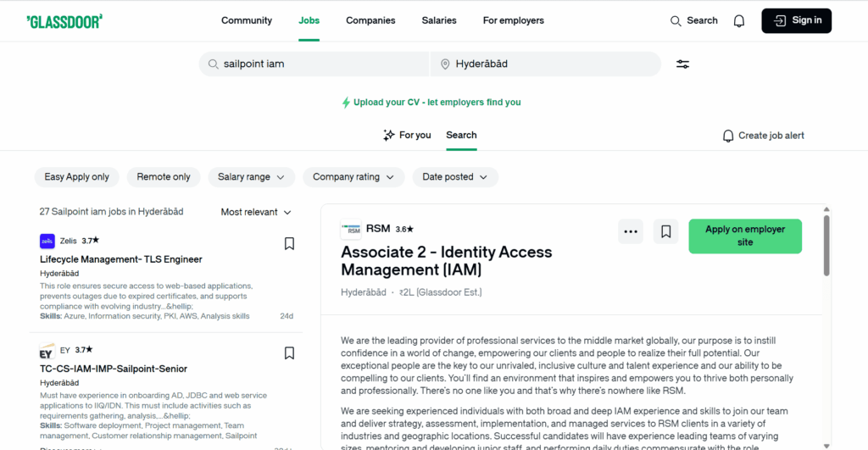This screenshot has width=868, height=450.
Task: Open the three-dots more options menu
Action: click(x=631, y=231)
